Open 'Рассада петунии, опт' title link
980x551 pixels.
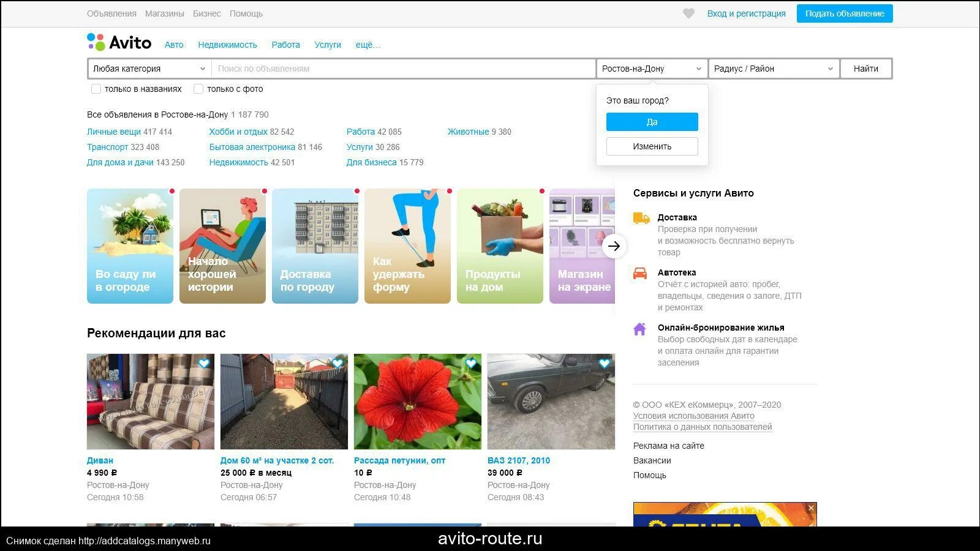[399, 460]
